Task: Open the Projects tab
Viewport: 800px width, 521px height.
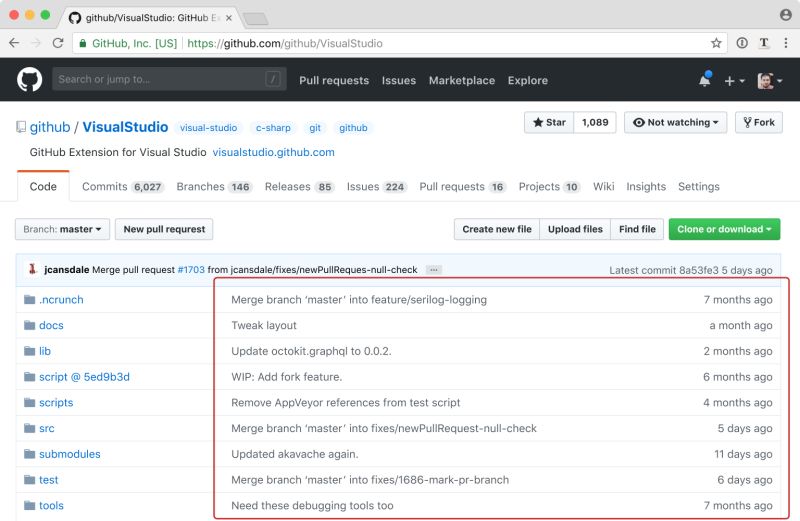Action: (549, 187)
